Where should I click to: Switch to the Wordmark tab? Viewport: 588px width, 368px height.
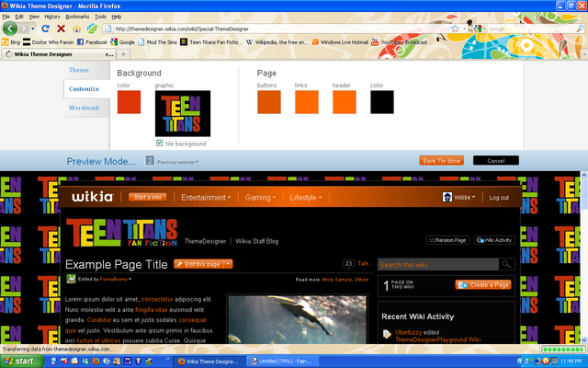click(x=84, y=108)
